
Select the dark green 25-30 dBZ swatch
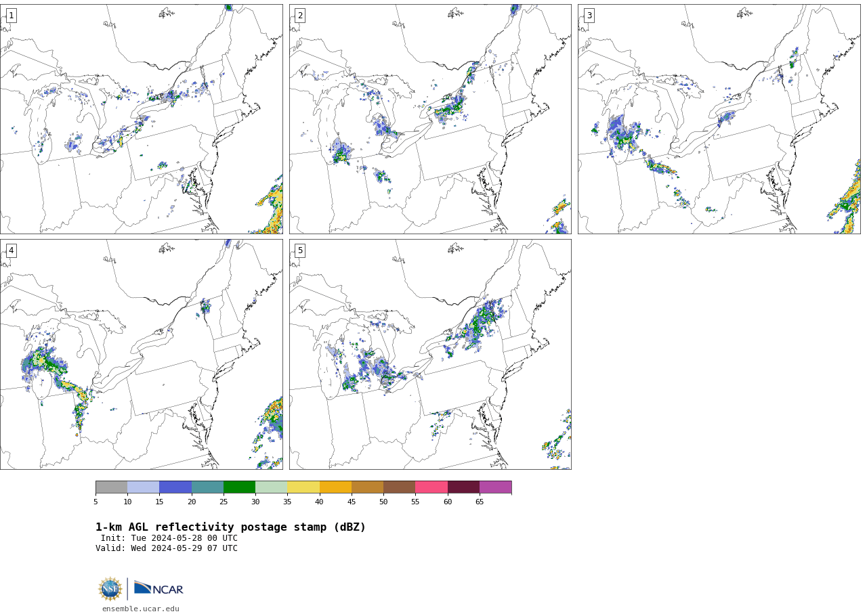click(239, 487)
